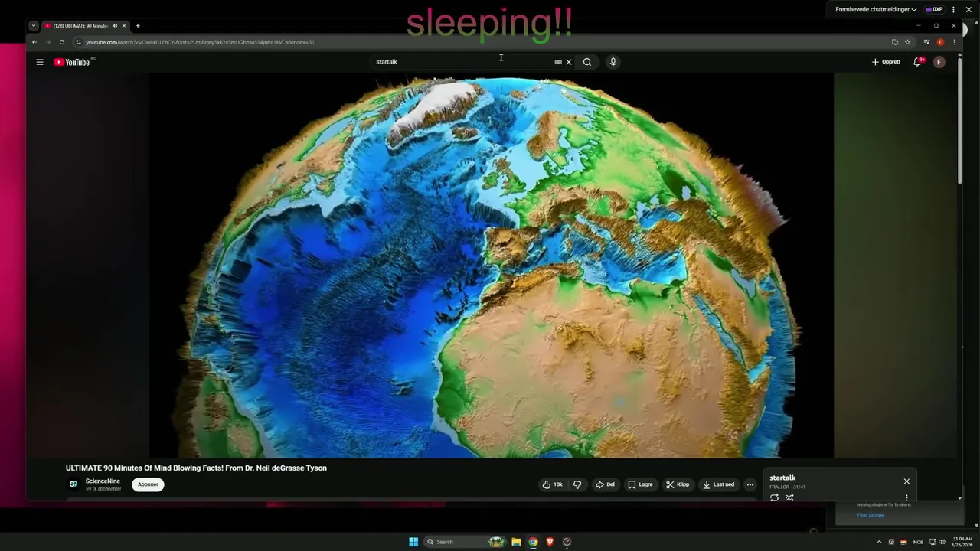Click the Windows taskbar Search box
980x551 pixels.
coord(465,542)
